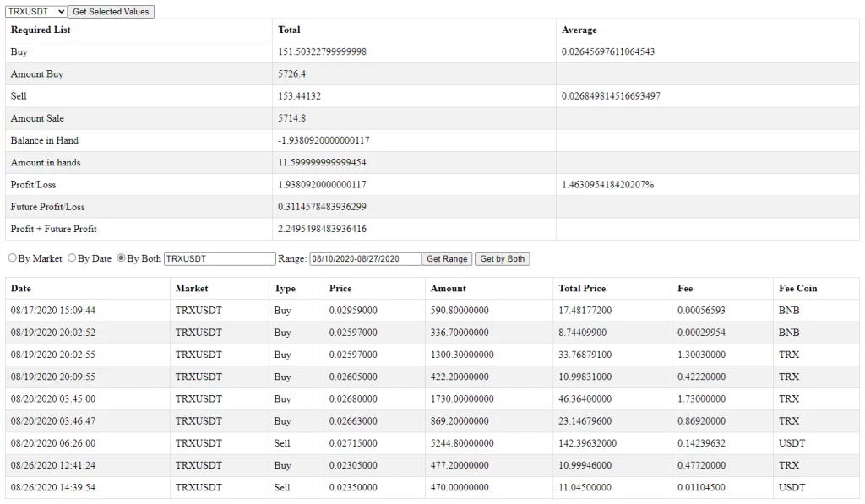Screen dimensions: 865x504
Task: Click the Profit/Loss row label
Action: [33, 184]
